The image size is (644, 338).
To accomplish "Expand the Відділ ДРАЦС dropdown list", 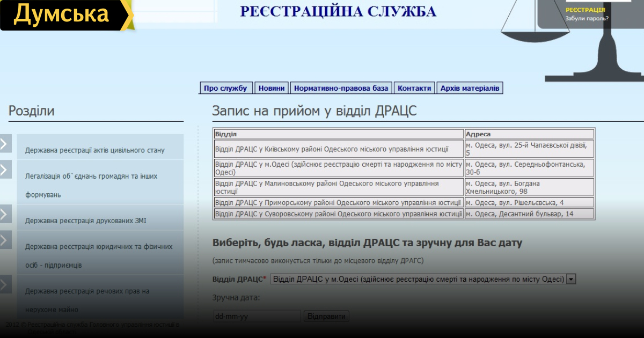I will 571,279.
